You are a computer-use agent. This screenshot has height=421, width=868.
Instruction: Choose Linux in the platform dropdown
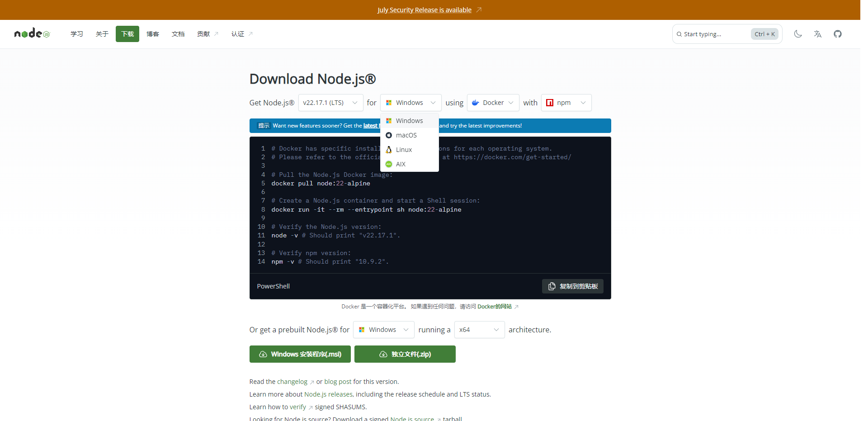click(x=404, y=150)
